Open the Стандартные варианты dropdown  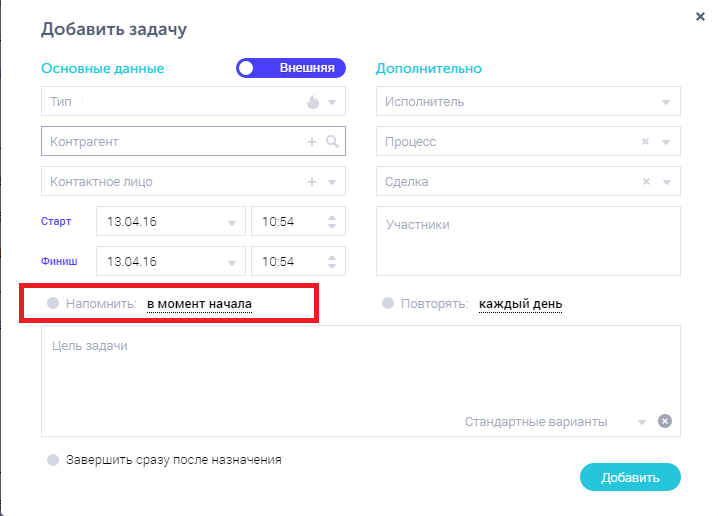tap(642, 422)
